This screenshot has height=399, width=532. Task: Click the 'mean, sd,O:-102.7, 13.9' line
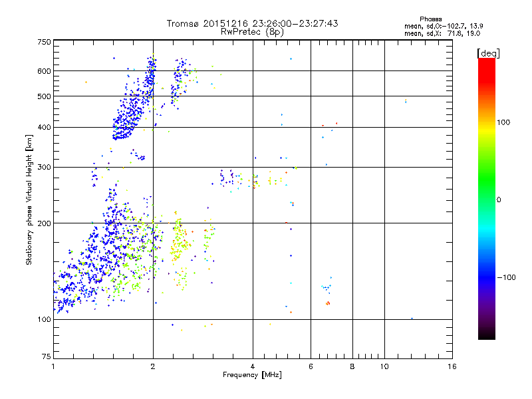pos(444,26)
